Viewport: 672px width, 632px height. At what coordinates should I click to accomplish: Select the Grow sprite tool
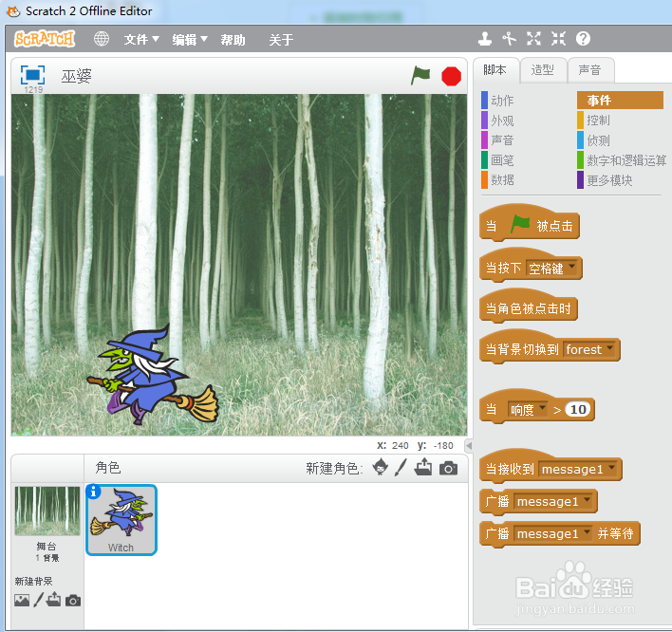pyautogui.click(x=533, y=39)
